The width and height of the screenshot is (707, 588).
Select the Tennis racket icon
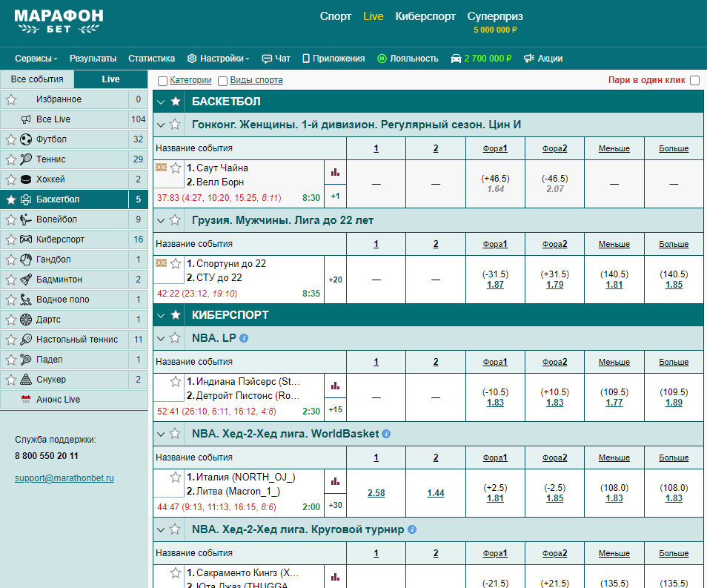pyautogui.click(x=26, y=159)
